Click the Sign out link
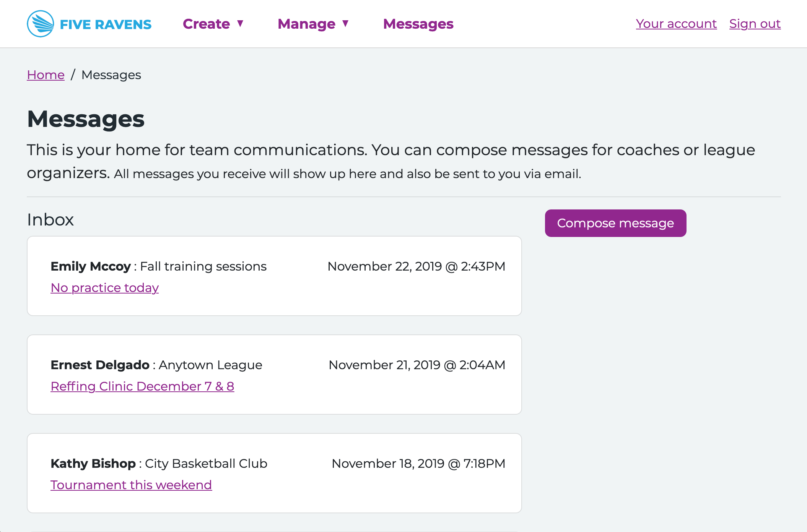This screenshot has width=807, height=532. click(x=755, y=24)
